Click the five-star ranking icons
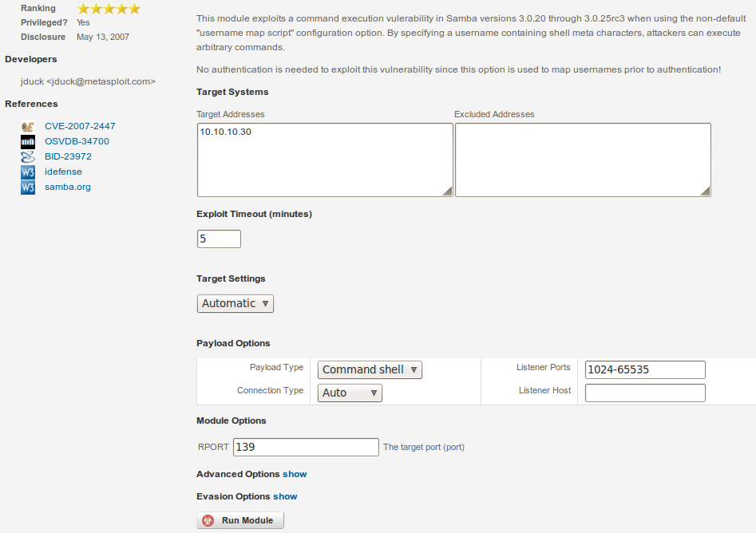Screen dimensions: 756x533 (109, 9)
